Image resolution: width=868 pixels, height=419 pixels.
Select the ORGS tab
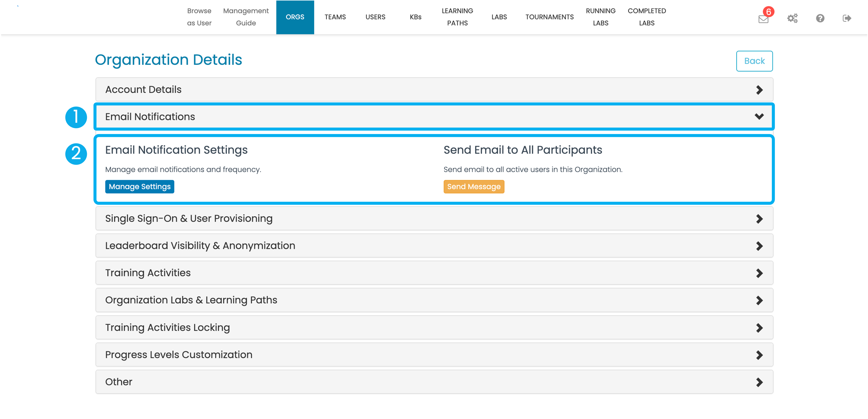(295, 17)
